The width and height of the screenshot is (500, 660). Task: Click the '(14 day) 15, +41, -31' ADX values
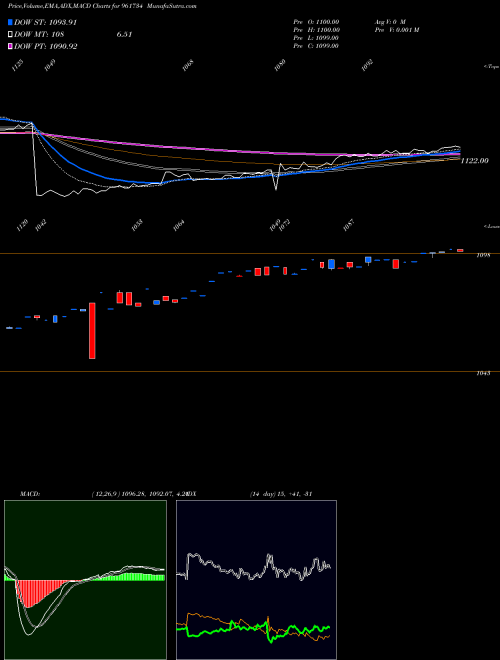[281, 493]
